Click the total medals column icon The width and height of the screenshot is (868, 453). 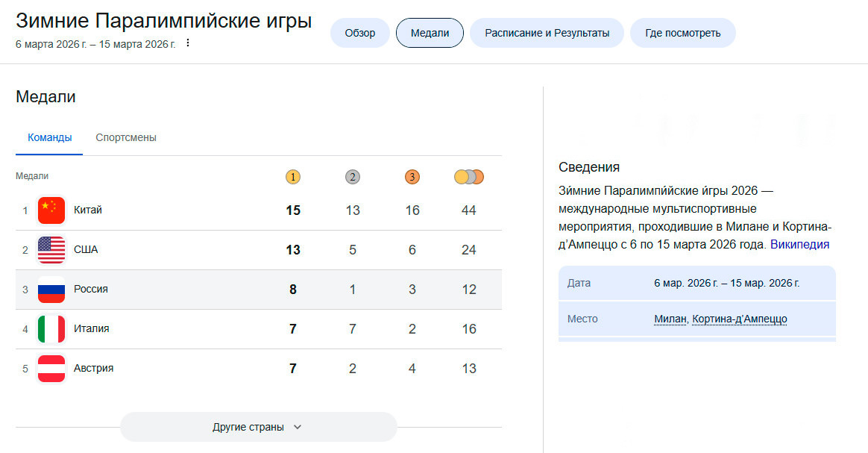coord(468,177)
